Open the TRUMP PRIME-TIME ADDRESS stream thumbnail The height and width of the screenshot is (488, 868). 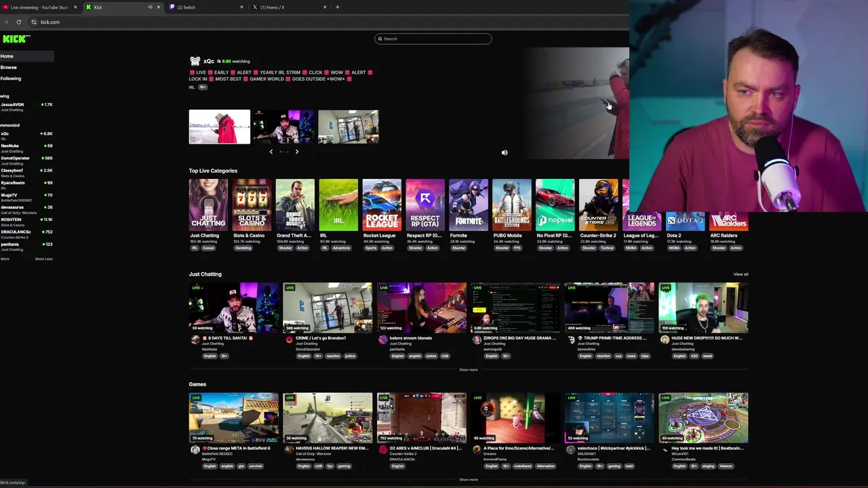(610, 308)
